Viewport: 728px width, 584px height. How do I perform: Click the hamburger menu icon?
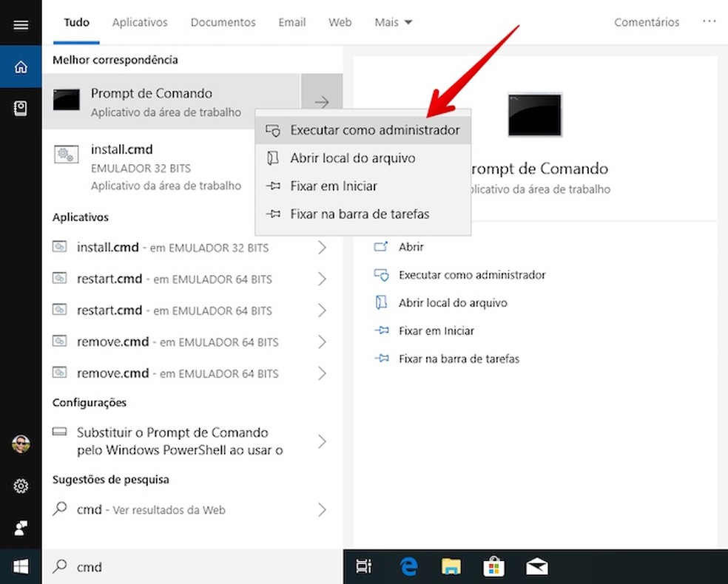(21, 25)
